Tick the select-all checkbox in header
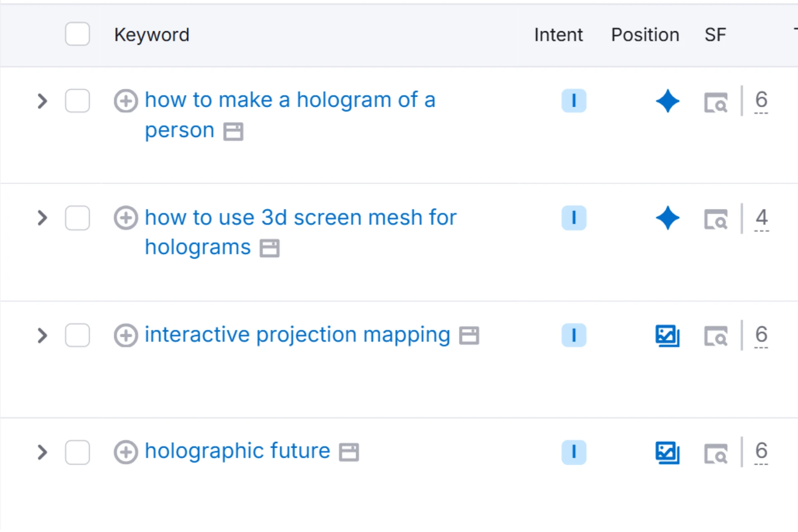Viewport: 798px width, 532px height. (77, 34)
